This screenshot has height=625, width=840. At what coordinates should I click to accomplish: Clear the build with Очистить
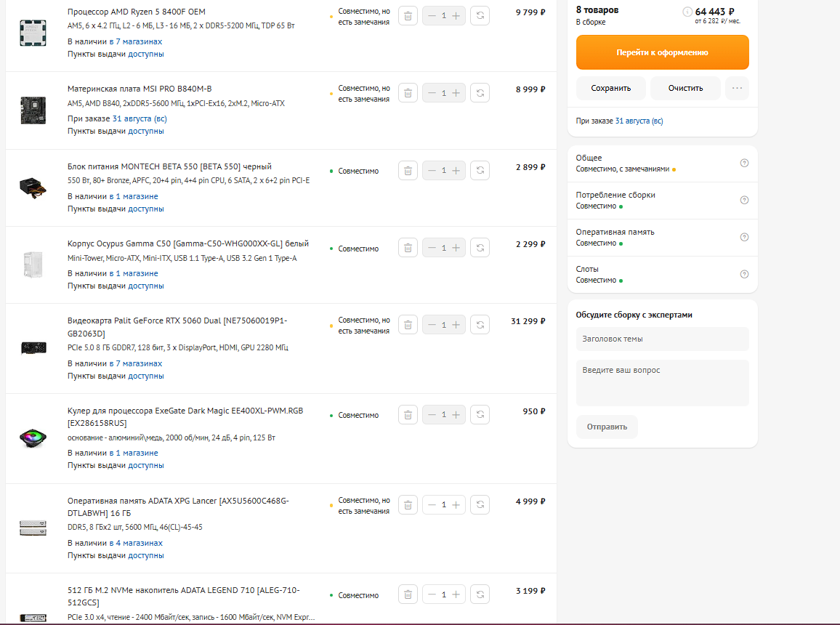coord(685,89)
